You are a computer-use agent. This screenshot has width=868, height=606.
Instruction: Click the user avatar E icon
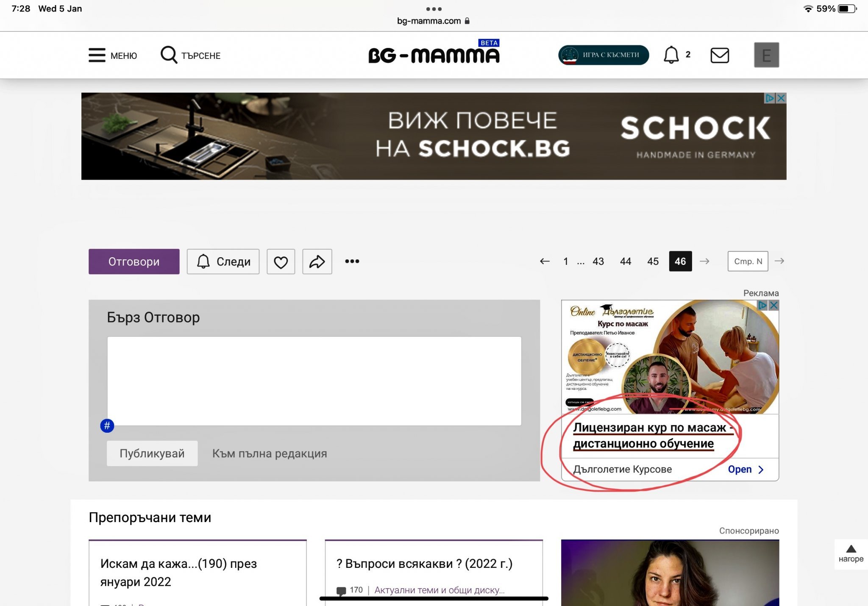click(x=766, y=55)
